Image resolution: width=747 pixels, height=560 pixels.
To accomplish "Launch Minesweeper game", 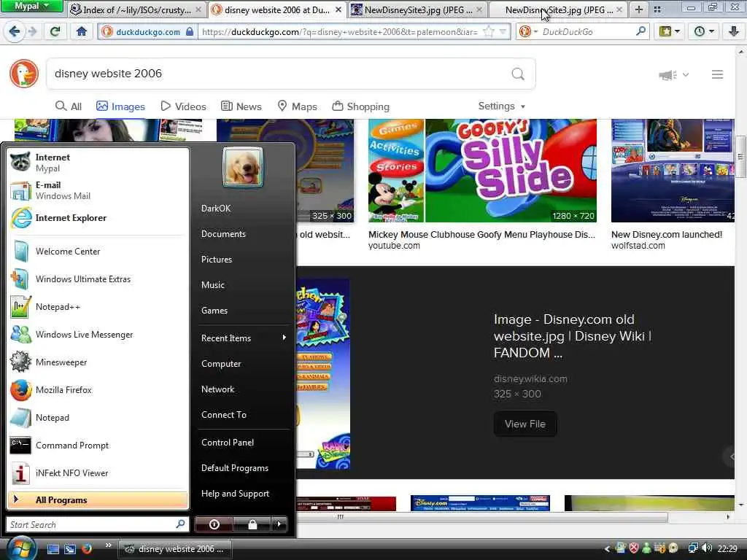I will pyautogui.click(x=98, y=362).
